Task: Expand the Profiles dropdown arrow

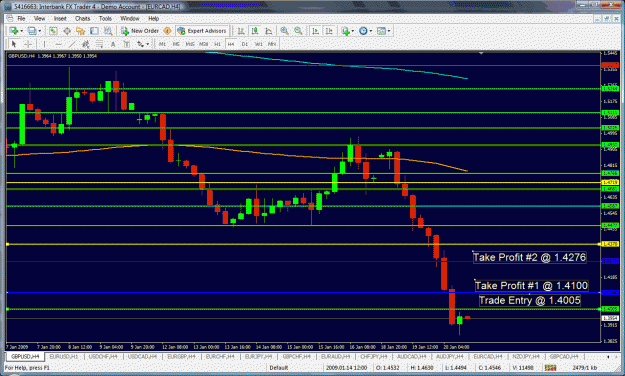Action: pyautogui.click(x=39, y=31)
